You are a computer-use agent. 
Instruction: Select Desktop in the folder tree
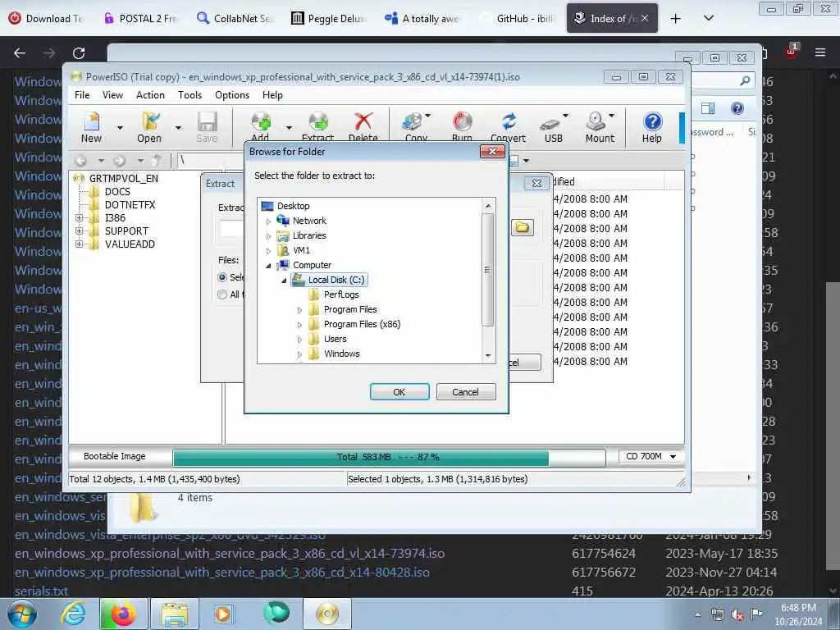[x=293, y=206]
